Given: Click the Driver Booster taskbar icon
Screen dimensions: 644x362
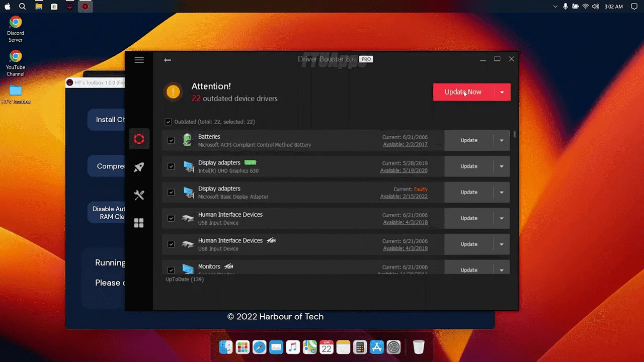Looking at the screenshot, I should tap(85, 7).
